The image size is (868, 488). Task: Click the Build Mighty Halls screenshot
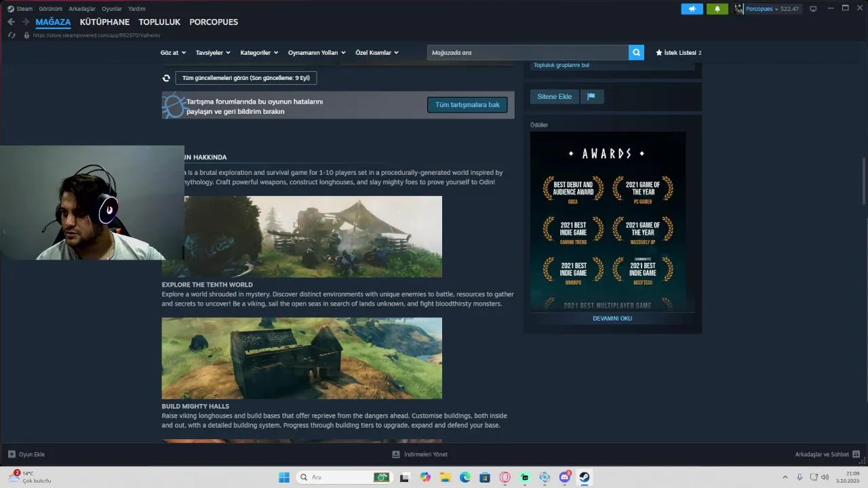(x=302, y=359)
